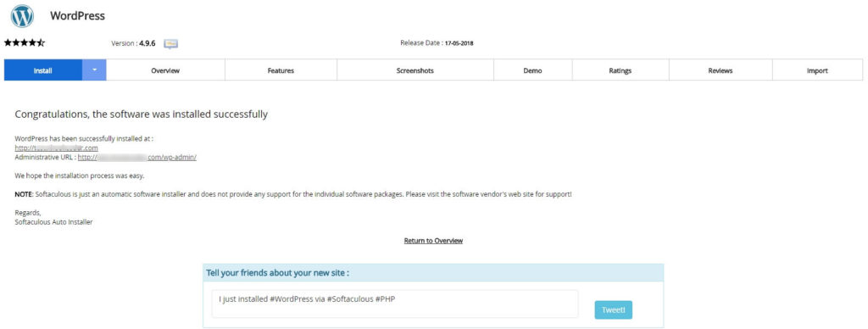Open the Overview tab
The height and width of the screenshot is (329, 868).
165,70
